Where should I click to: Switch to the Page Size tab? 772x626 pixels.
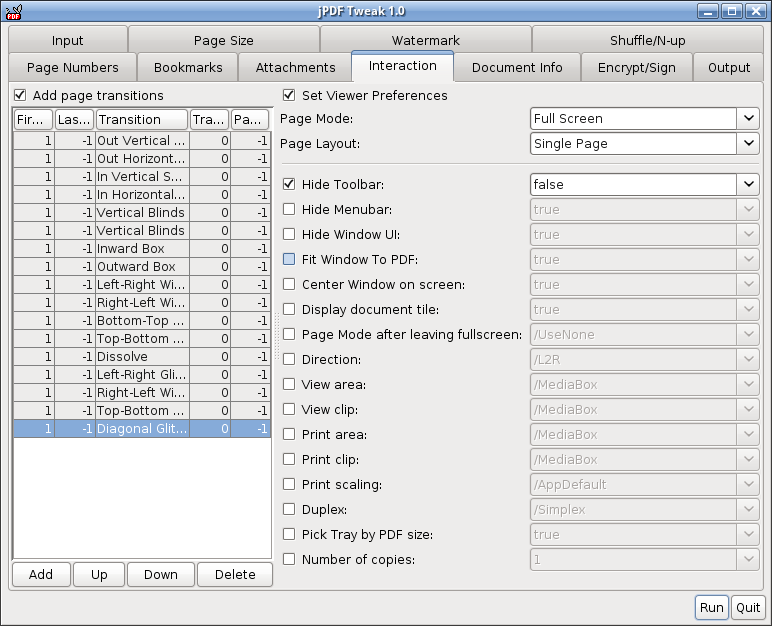pos(224,40)
